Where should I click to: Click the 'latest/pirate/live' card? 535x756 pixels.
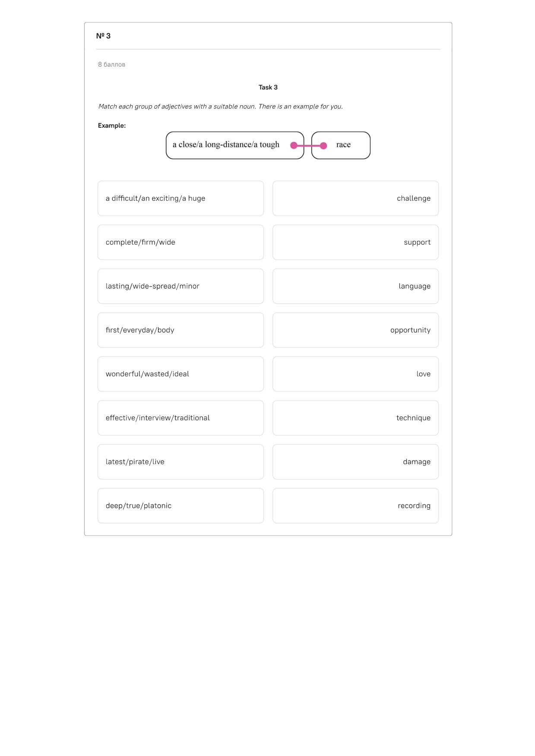180,462
